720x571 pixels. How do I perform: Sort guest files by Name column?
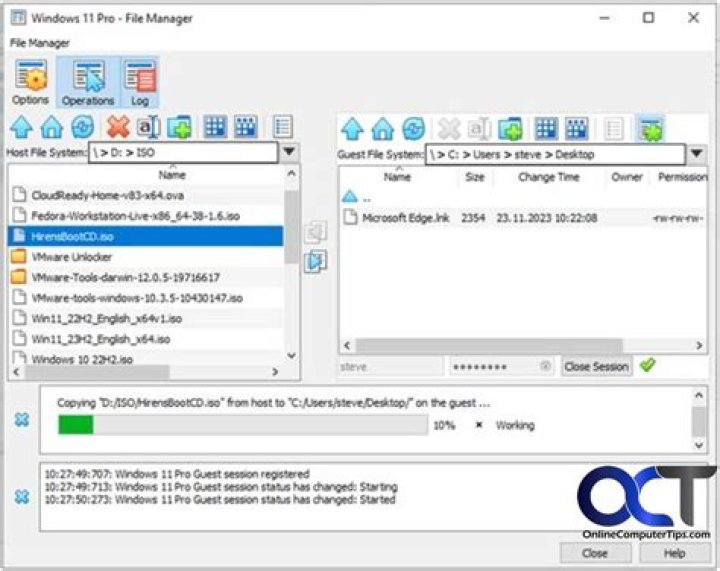click(x=398, y=177)
